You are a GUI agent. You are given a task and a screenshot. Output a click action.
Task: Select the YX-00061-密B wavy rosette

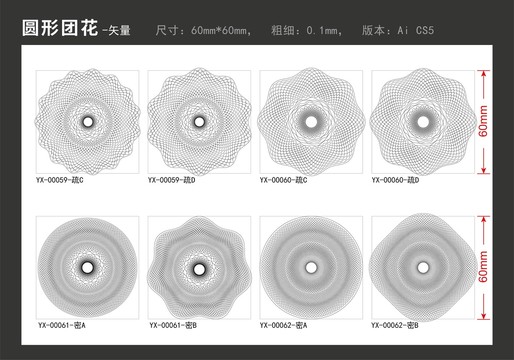pos(199,268)
